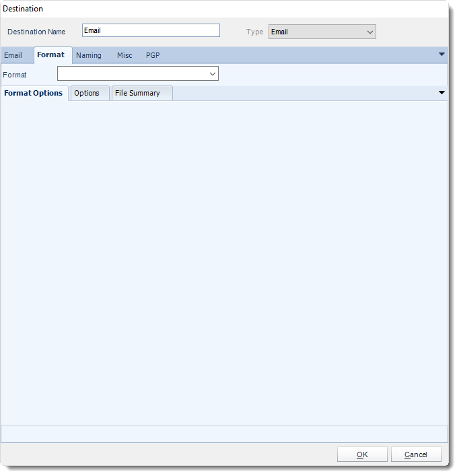Click the Cancel button
This screenshot has height=476, width=459.
tap(416, 454)
